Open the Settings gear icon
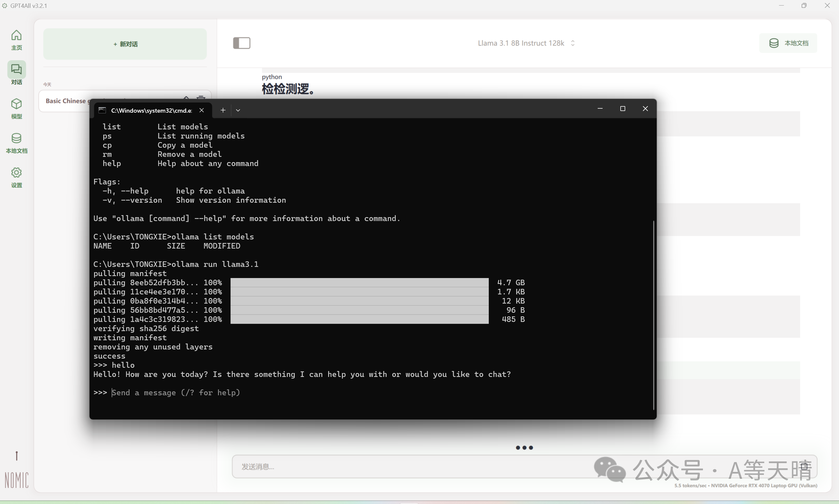 tap(16, 173)
